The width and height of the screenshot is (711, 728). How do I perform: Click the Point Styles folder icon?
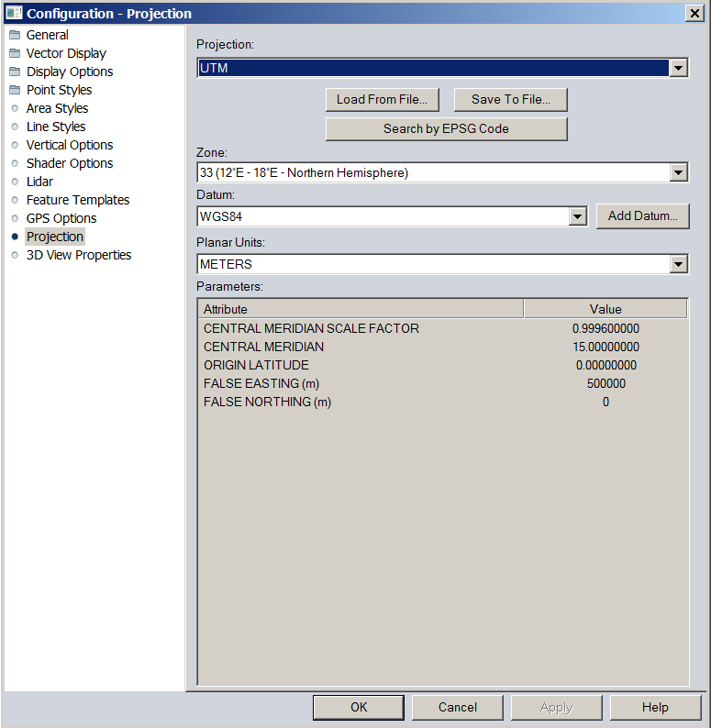click(15, 90)
